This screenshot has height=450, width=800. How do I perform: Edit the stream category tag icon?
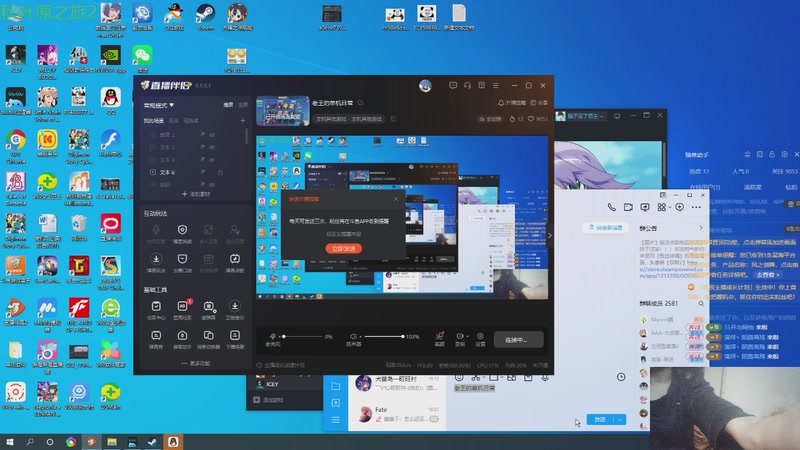393,119
